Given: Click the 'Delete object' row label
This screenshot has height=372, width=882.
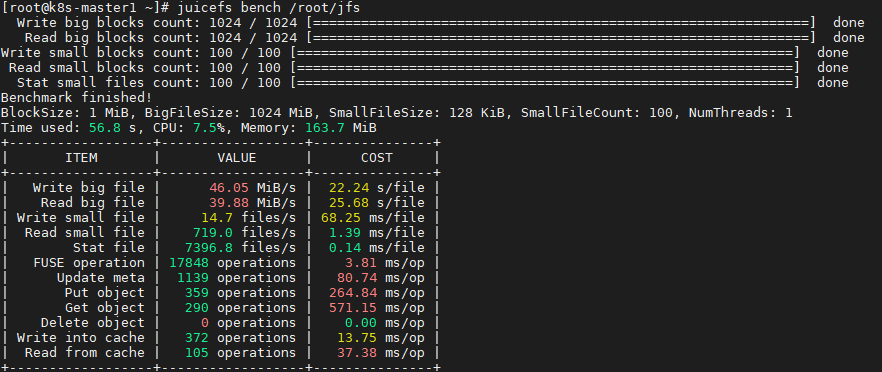Looking at the screenshot, I should click(x=92, y=323).
